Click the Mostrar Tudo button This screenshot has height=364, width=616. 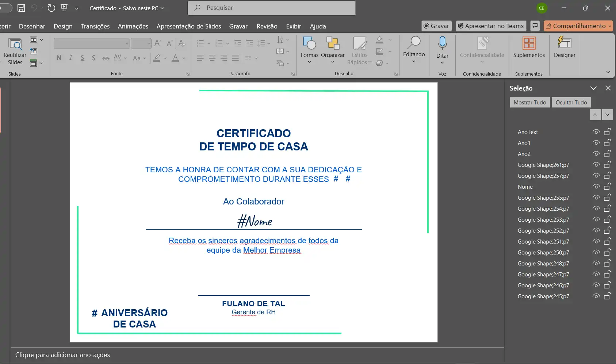tap(529, 103)
